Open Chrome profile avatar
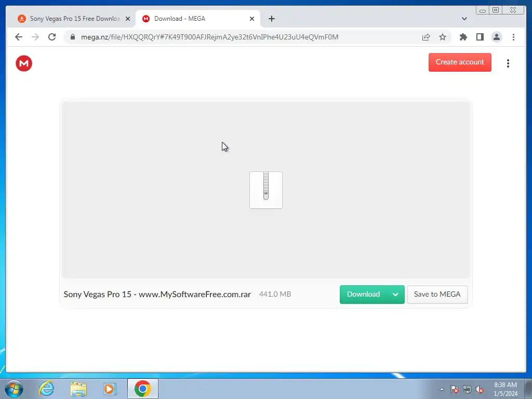532x399 pixels. coord(496,37)
